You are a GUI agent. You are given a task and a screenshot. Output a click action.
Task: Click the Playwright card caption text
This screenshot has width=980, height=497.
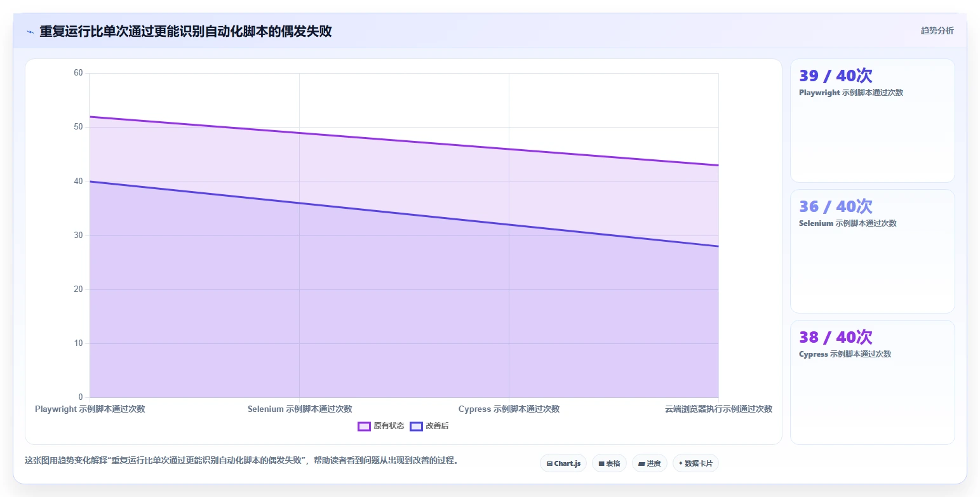[x=851, y=93]
